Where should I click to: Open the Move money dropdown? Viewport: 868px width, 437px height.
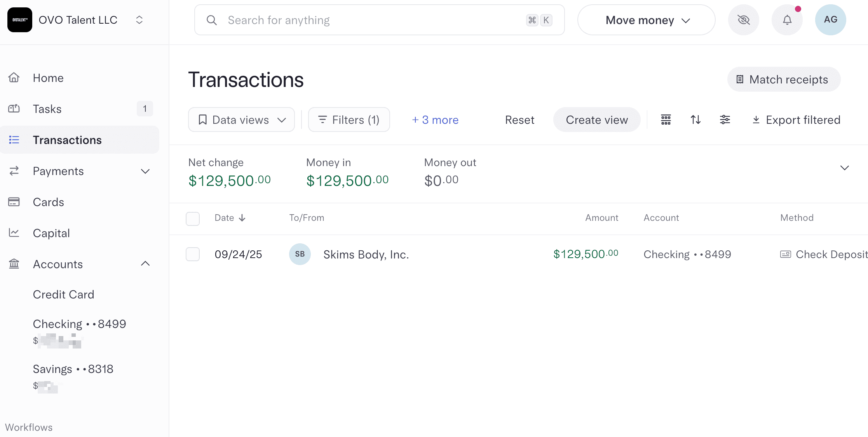(646, 20)
